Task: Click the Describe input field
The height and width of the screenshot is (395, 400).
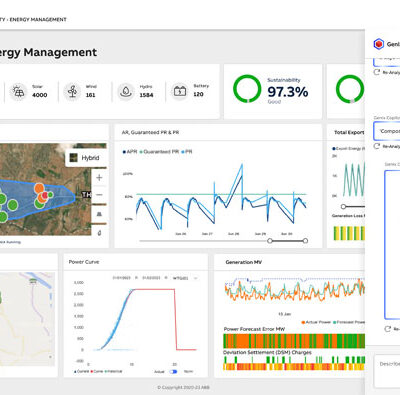Action: 387,371
